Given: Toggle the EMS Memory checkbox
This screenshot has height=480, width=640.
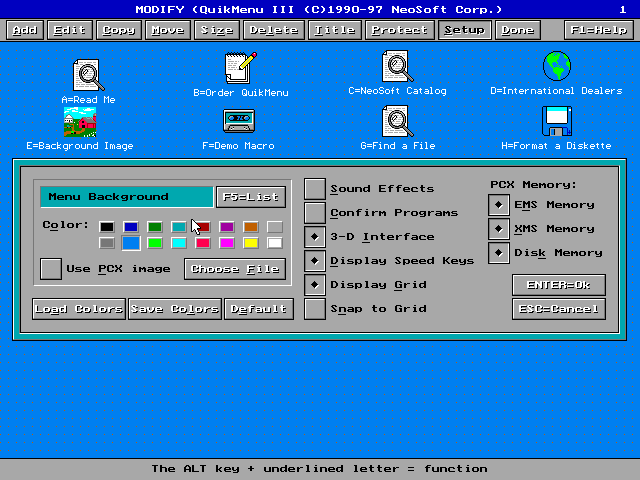Looking at the screenshot, I should 499,205.
